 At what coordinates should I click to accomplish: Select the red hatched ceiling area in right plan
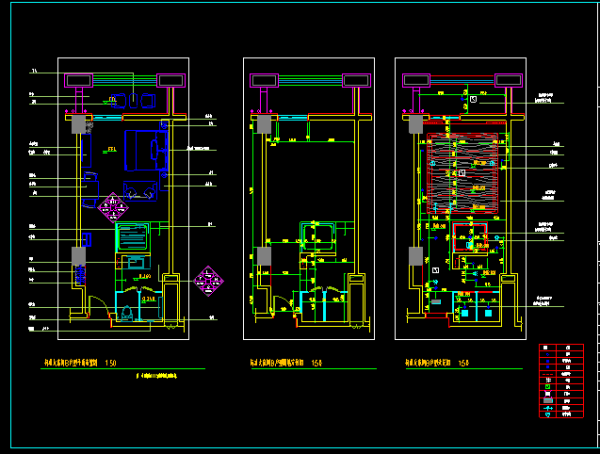(462, 172)
